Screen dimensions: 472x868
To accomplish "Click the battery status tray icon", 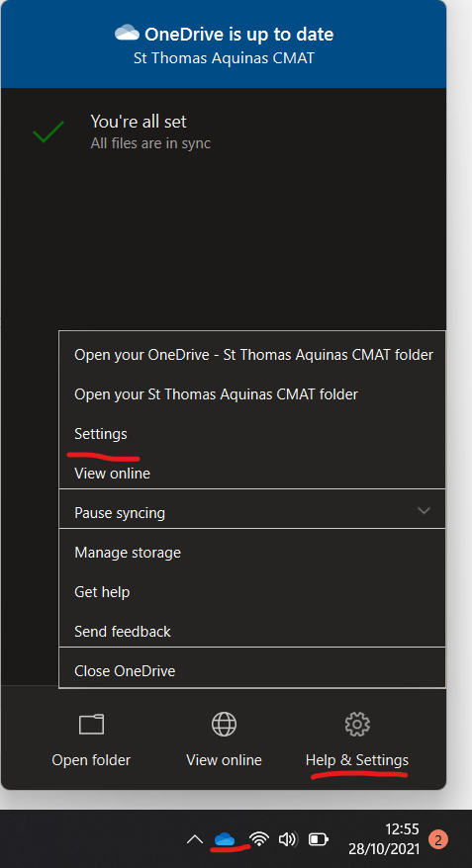I will (x=319, y=839).
